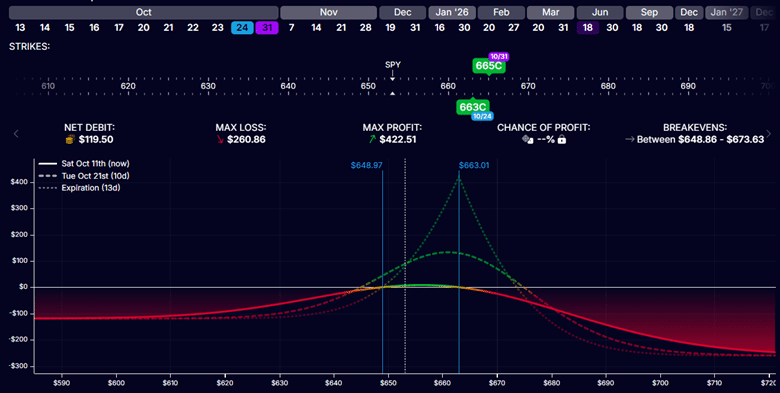
Task: Toggle the 'Sat Oct 11th (now)' legend line
Action: (85, 163)
